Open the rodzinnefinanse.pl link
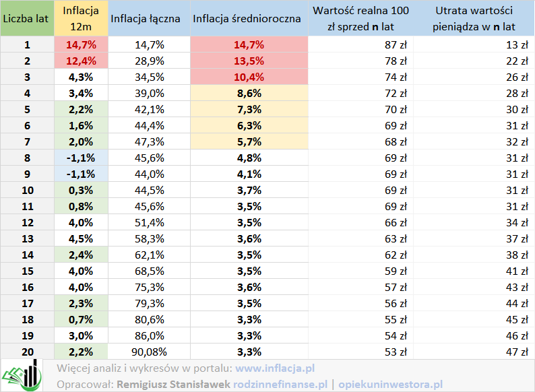 pyautogui.click(x=280, y=384)
